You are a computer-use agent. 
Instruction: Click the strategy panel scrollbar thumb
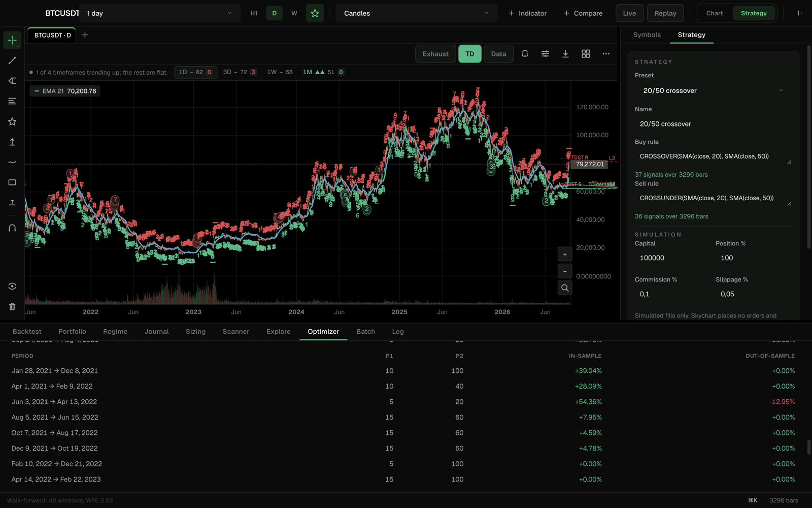(x=809, y=147)
